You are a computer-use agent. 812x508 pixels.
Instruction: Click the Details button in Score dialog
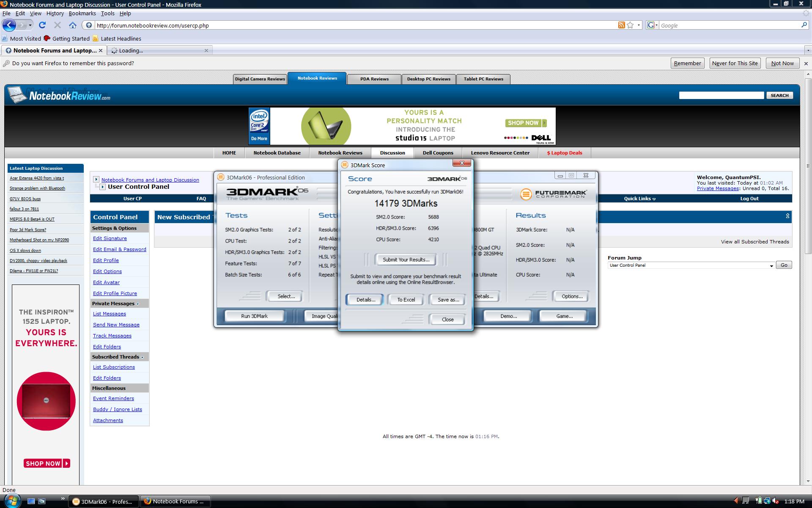click(x=365, y=300)
